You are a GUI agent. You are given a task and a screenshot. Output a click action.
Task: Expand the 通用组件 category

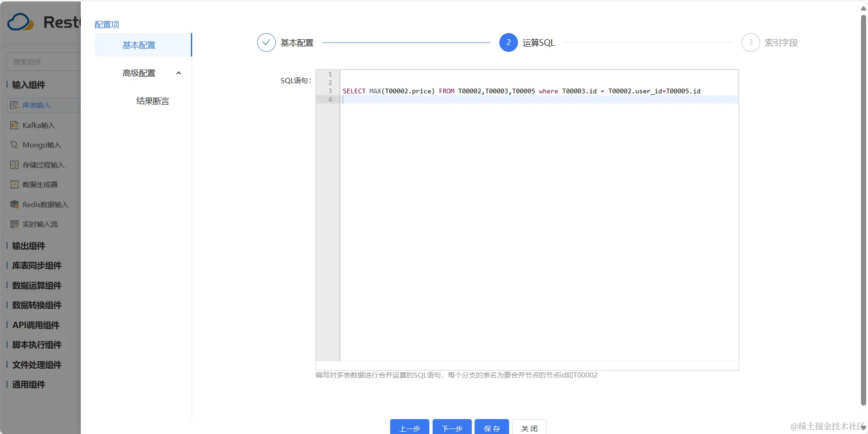coord(28,385)
